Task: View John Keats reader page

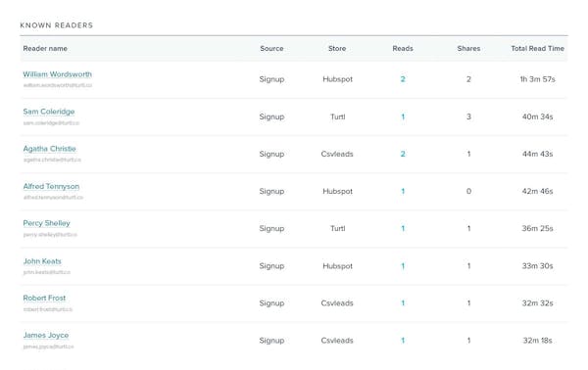Action: click(42, 261)
